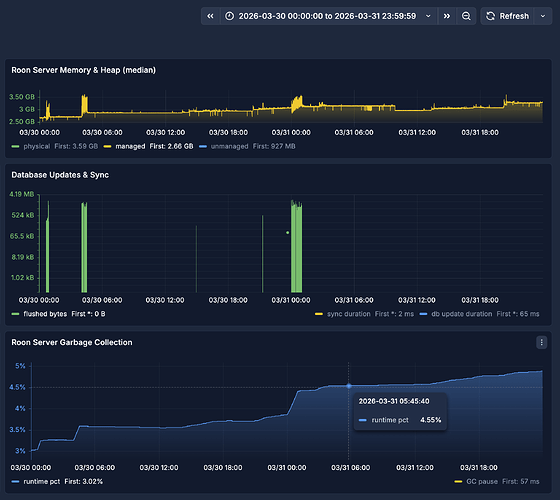The image size is (560, 500).
Task: Click the hovered data point on GC chart
Action: tap(349, 386)
